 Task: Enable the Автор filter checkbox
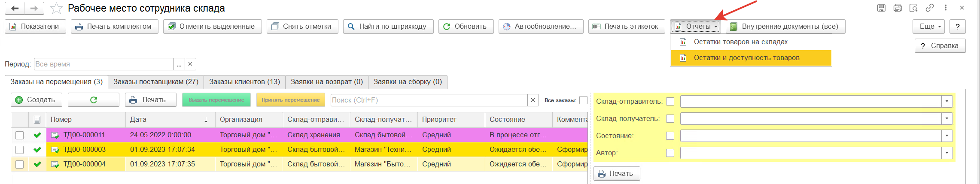click(670, 153)
